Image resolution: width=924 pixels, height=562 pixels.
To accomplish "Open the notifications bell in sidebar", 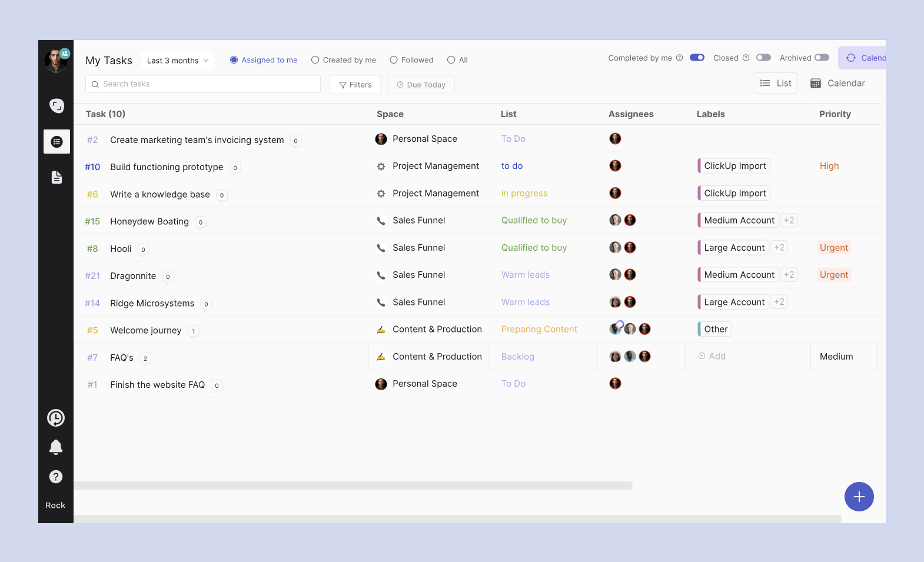I will [56, 447].
